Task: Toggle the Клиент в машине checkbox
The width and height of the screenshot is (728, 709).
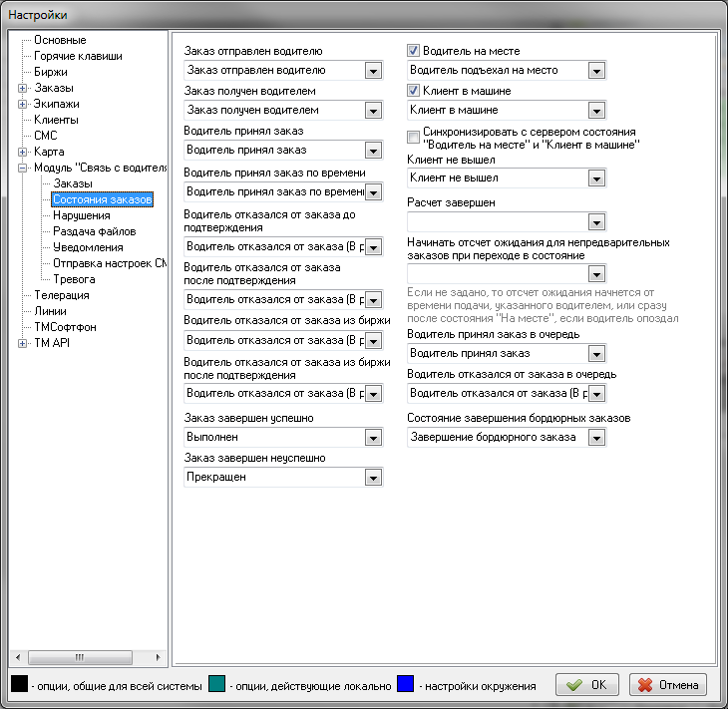Action: [x=414, y=90]
